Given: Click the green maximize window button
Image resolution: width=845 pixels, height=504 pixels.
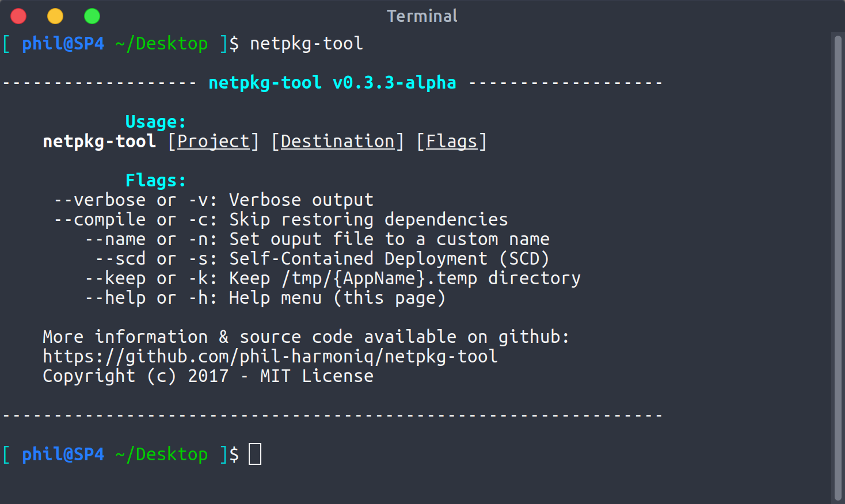Looking at the screenshot, I should [92, 16].
